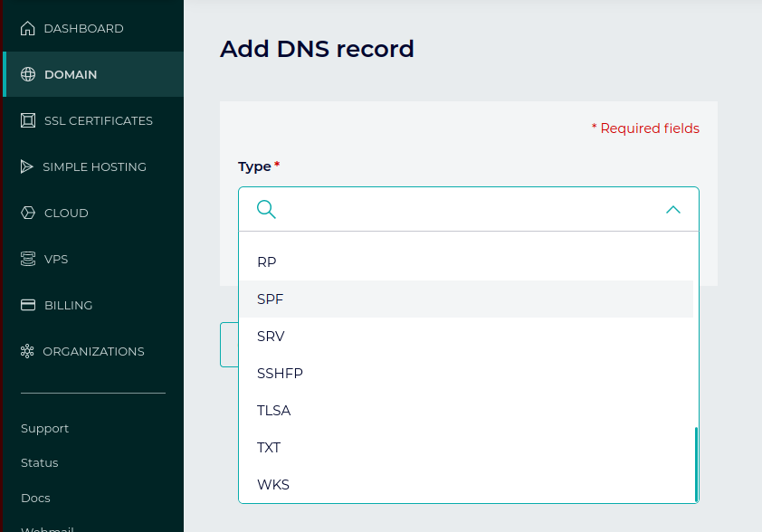
Task: Open the Docs page
Action: [x=35, y=498]
